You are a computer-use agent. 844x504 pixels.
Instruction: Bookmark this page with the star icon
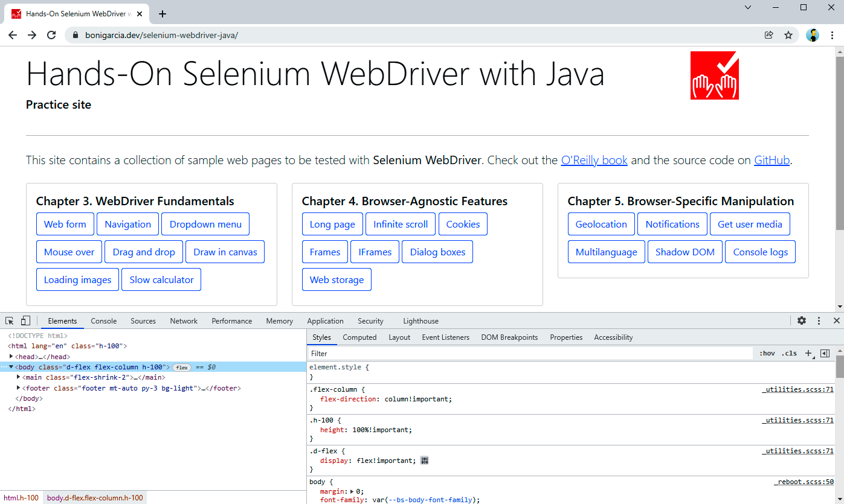(788, 35)
